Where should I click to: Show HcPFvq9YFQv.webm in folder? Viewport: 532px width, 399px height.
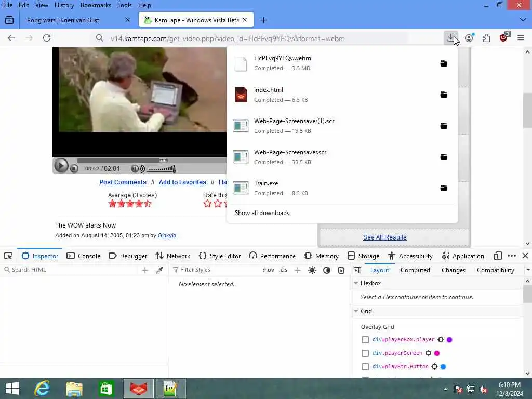coord(444,63)
